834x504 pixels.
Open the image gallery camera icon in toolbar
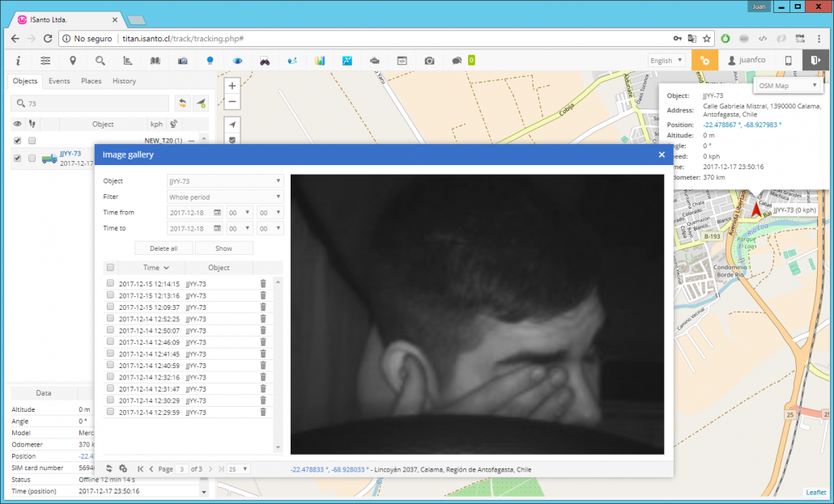click(x=429, y=61)
